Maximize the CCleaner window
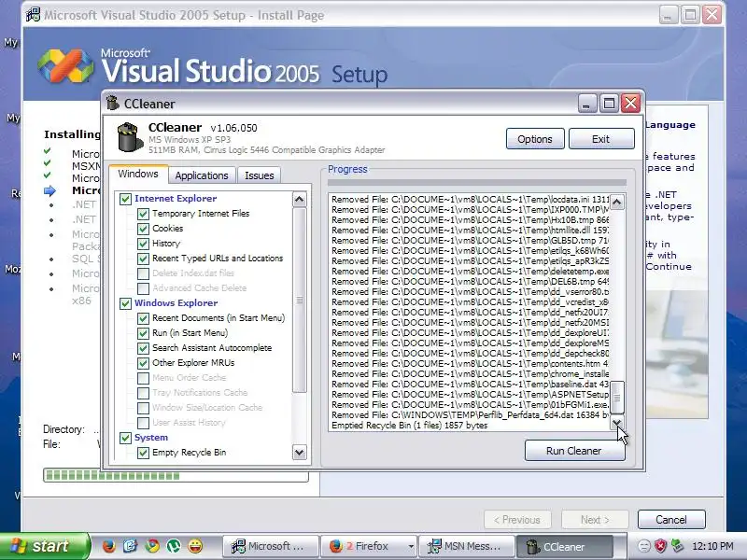The width and height of the screenshot is (747, 560). tap(609, 104)
